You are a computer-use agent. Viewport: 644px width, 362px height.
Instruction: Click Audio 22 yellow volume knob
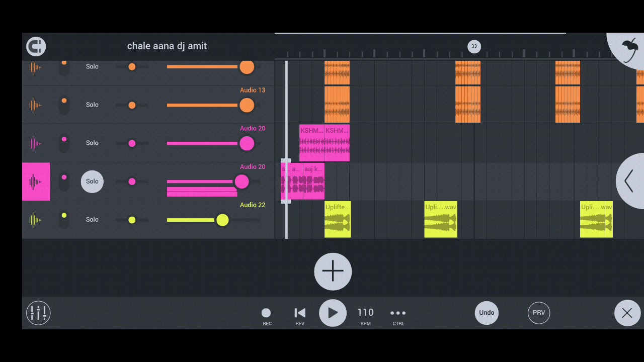coord(222,220)
